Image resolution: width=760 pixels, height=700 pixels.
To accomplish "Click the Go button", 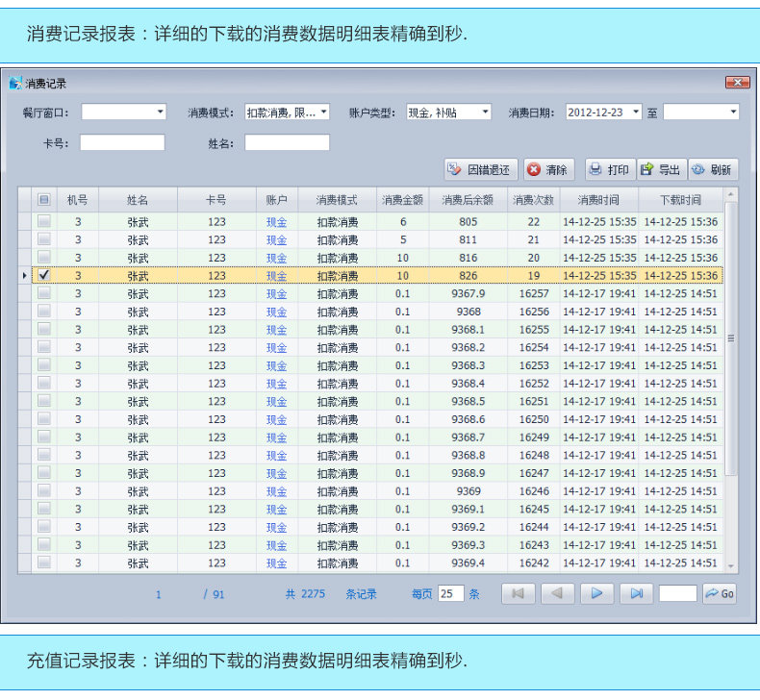I will [x=720, y=593].
